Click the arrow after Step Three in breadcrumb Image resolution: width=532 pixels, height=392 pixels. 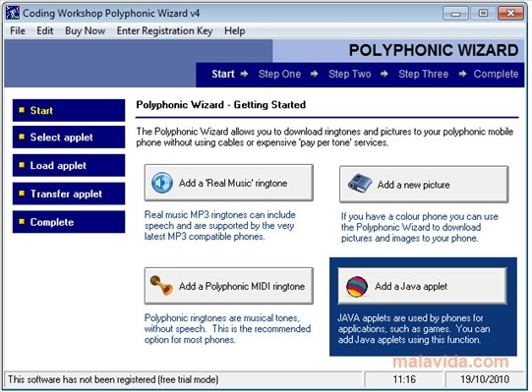(462, 74)
